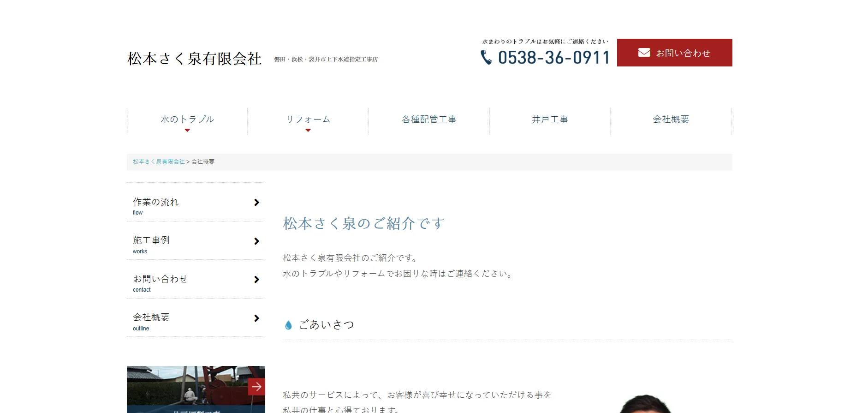Call the phone number 0538-36-0911
This screenshot has height=413, width=868.
click(554, 58)
